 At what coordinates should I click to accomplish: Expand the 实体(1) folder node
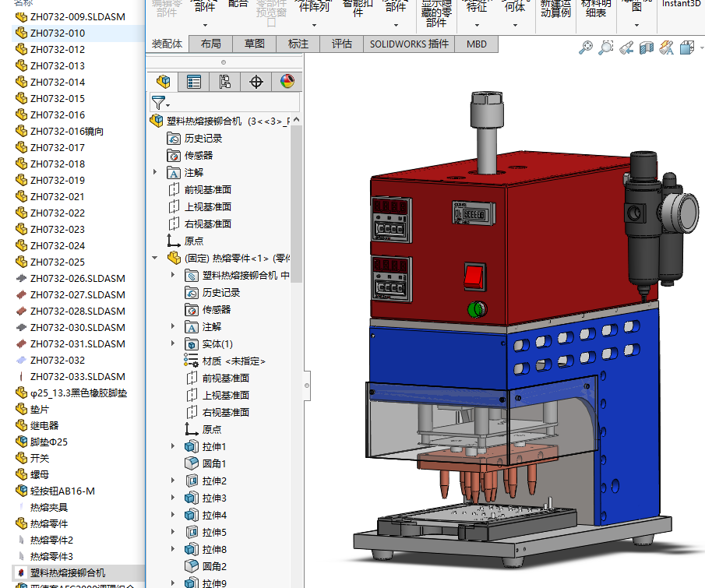173,343
